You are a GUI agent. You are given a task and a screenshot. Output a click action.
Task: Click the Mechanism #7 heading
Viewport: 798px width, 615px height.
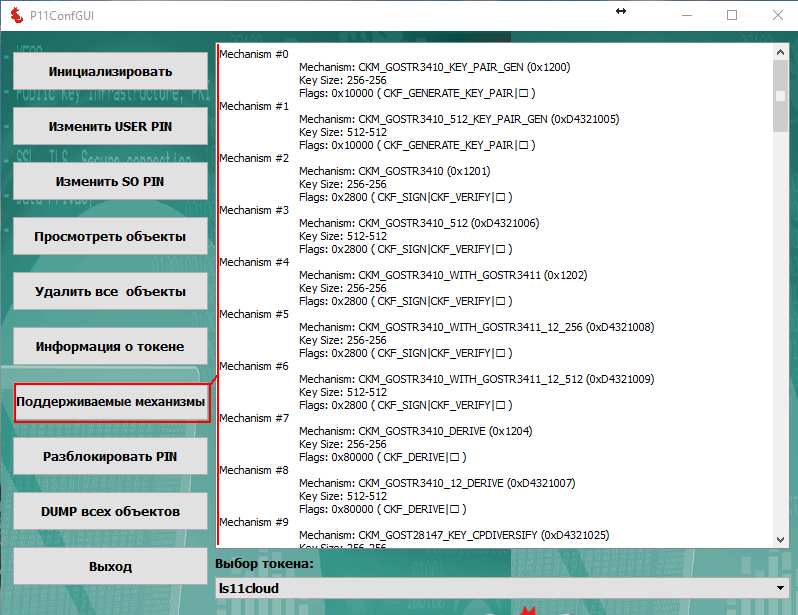click(x=253, y=418)
